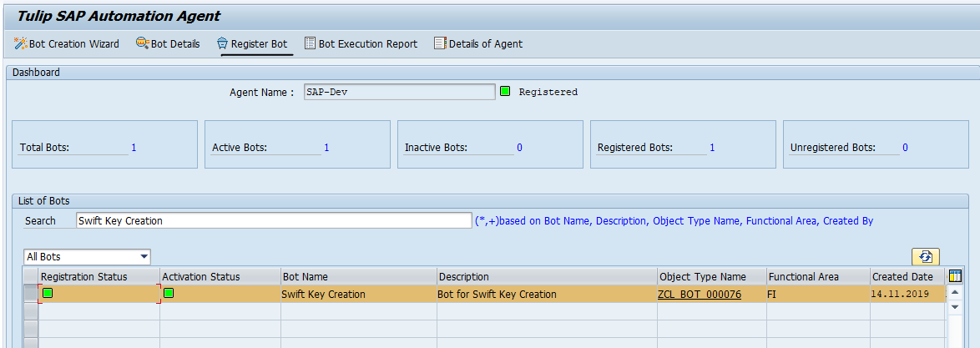Click green Activation Status icon of Swift Key Creation
The image size is (980, 348).
(169, 293)
